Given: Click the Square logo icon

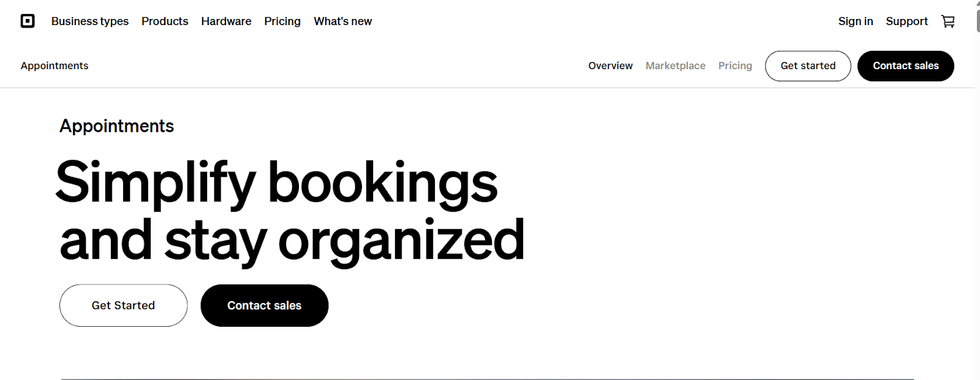Looking at the screenshot, I should 28,21.
